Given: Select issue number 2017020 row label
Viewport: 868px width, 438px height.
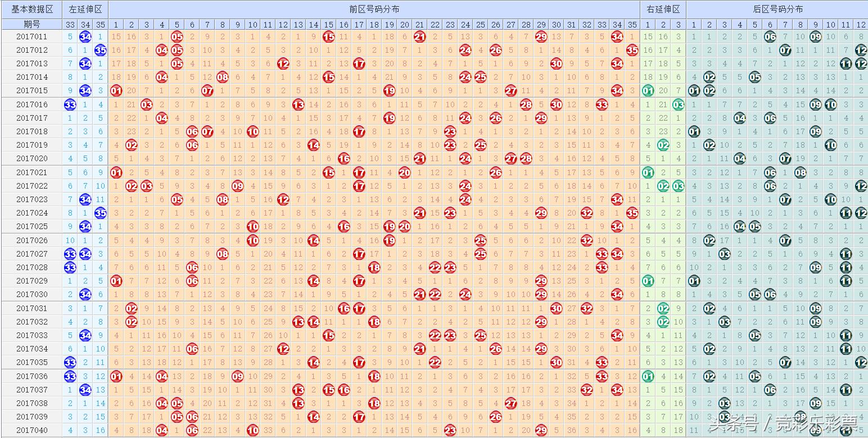Looking at the screenshot, I should pos(31,158).
